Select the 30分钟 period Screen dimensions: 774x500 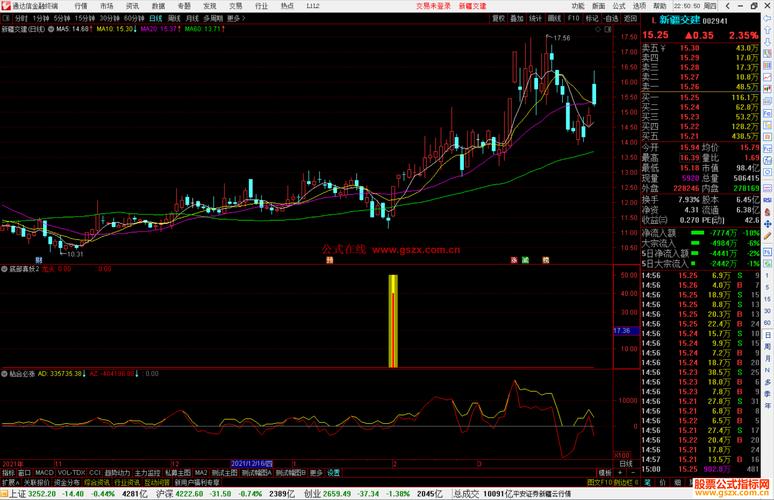pos(110,18)
